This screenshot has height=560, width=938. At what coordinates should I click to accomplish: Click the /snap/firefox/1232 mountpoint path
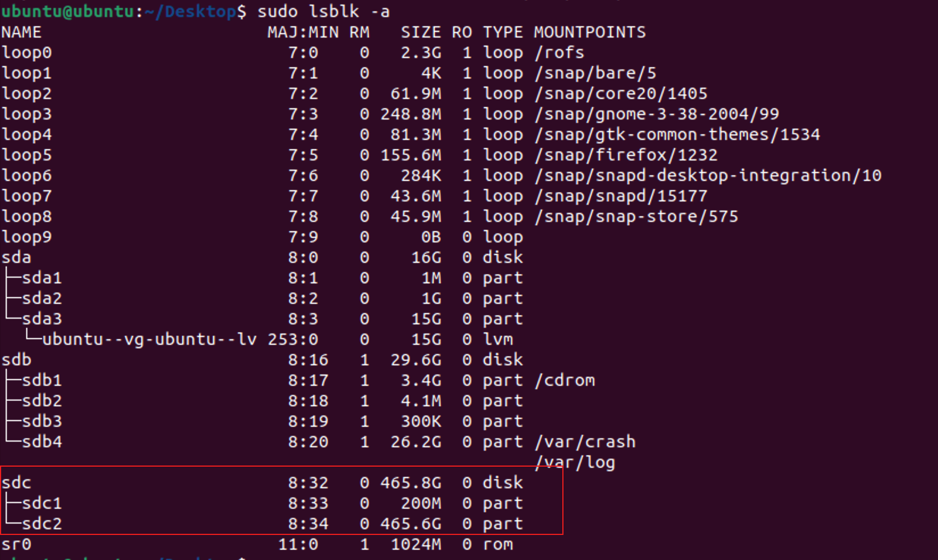[626, 155]
